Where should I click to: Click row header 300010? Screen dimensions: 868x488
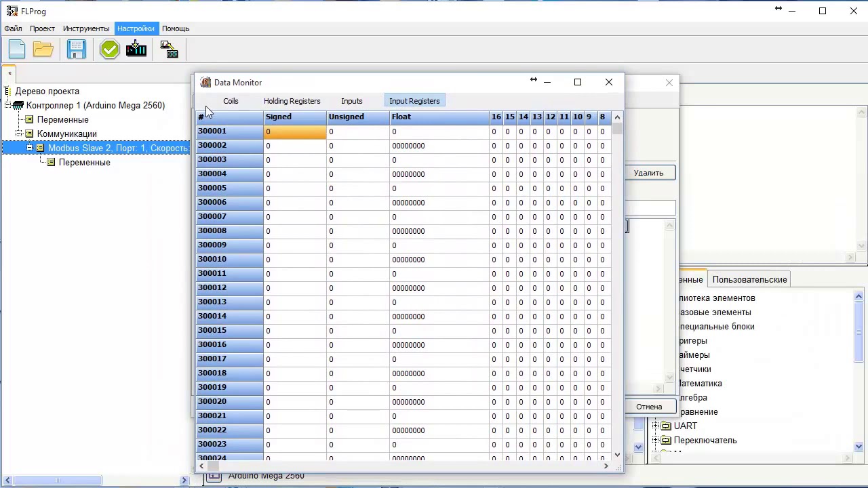click(x=230, y=259)
